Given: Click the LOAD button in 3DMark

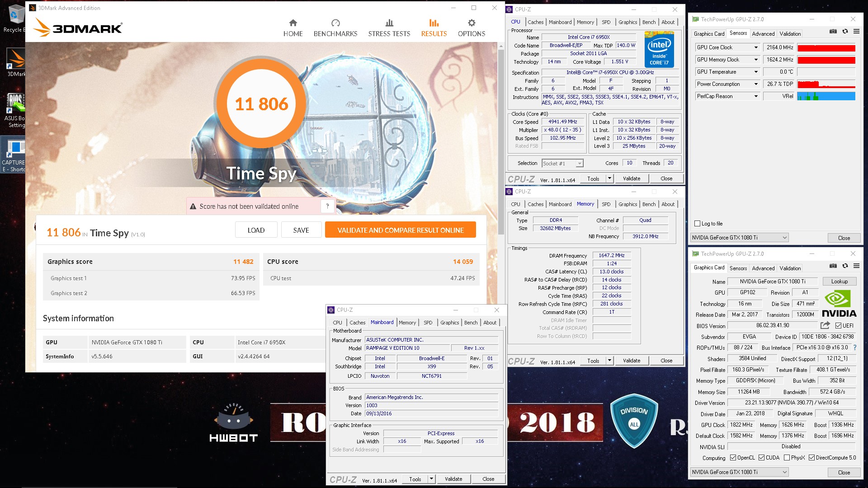Looking at the screenshot, I should point(256,230).
